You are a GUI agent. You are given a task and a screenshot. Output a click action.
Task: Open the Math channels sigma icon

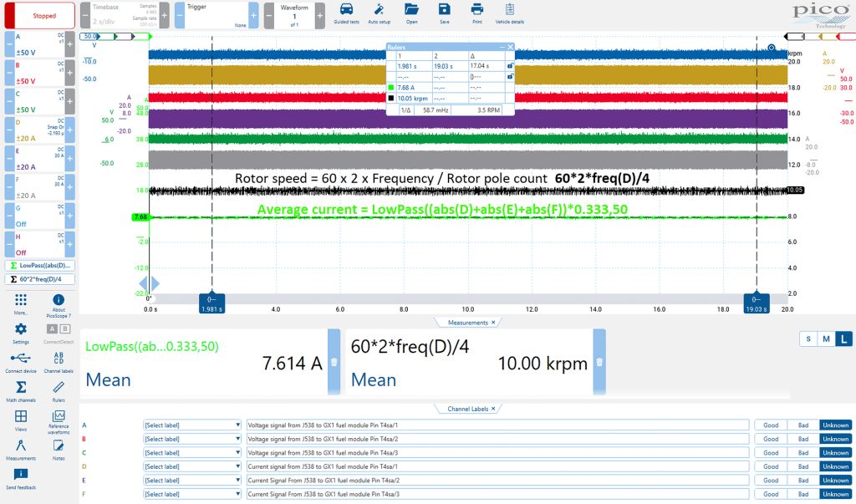(21, 387)
